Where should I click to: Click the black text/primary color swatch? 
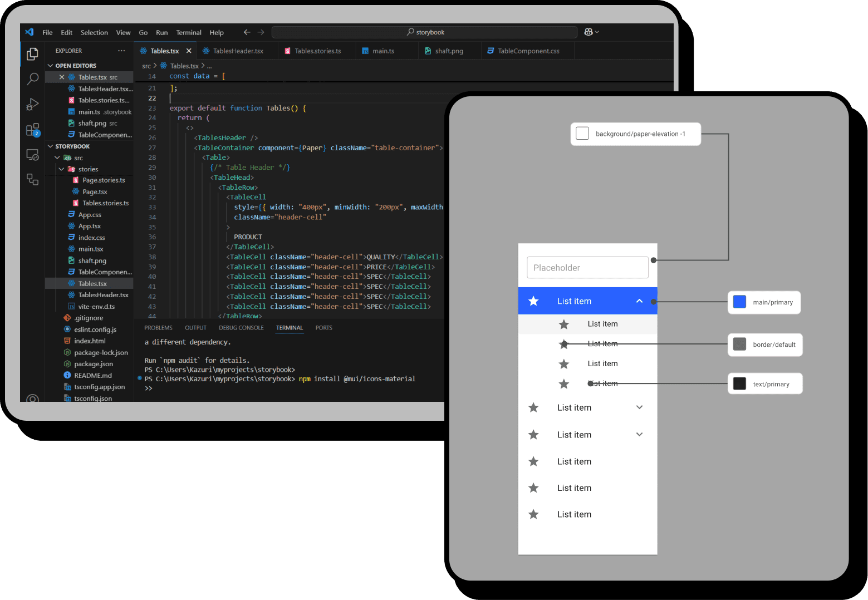pyautogui.click(x=739, y=383)
